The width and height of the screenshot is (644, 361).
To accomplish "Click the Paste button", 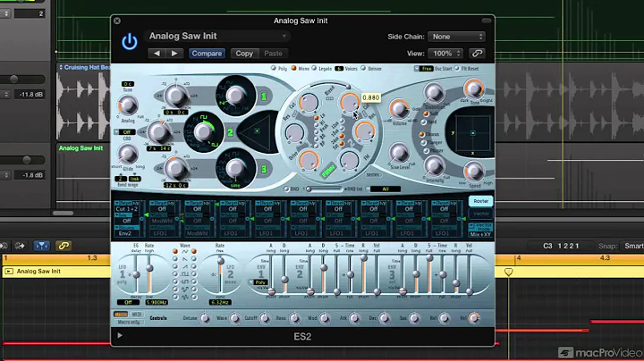I will (x=273, y=54).
